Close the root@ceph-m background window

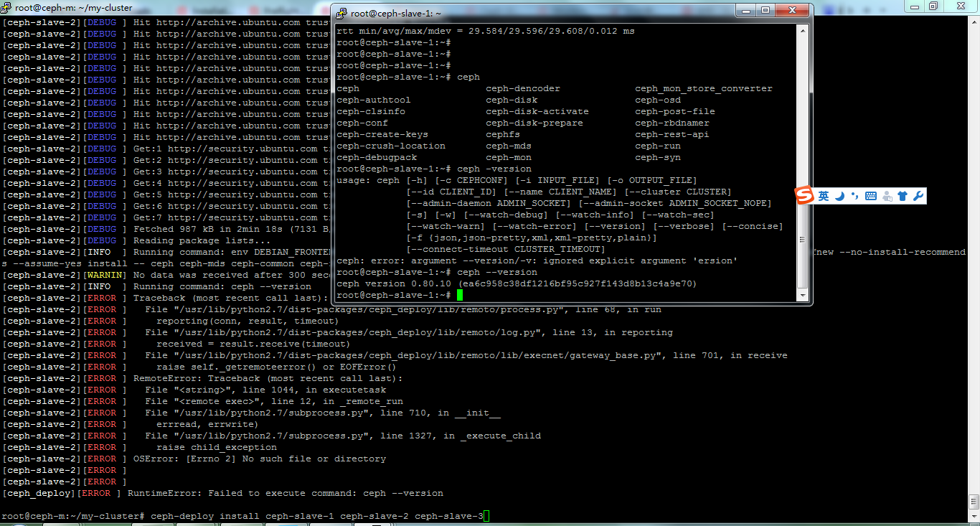point(960,6)
